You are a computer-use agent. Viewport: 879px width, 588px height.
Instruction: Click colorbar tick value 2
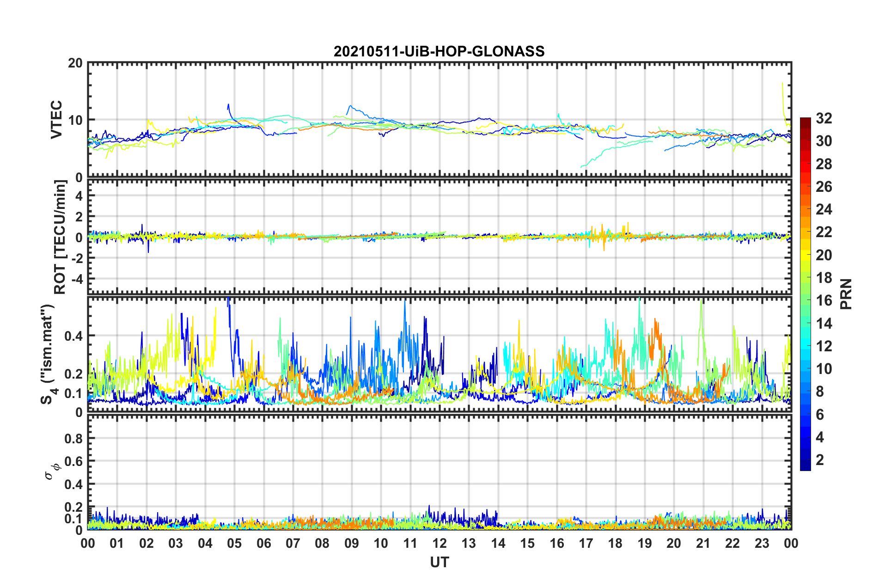819,459
